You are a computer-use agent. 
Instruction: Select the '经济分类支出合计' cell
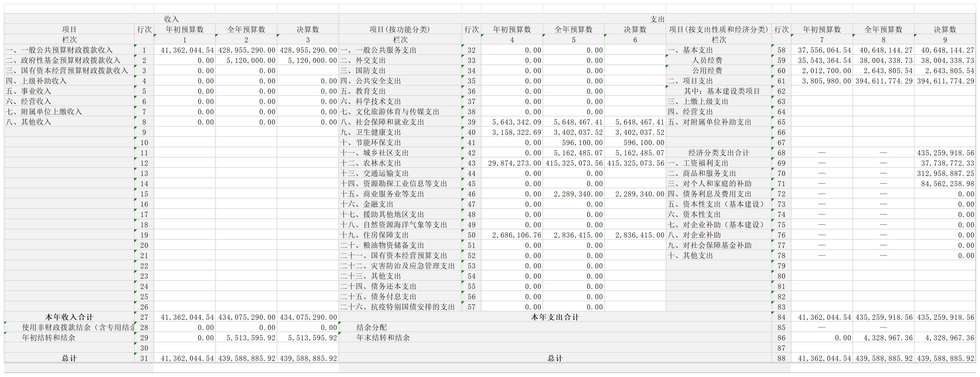point(719,153)
